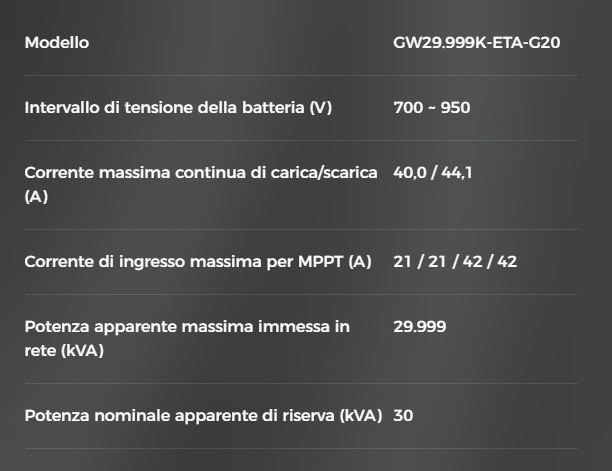Select the 44,1 discharge current value
The height and width of the screenshot is (471, 612).
coord(456,173)
